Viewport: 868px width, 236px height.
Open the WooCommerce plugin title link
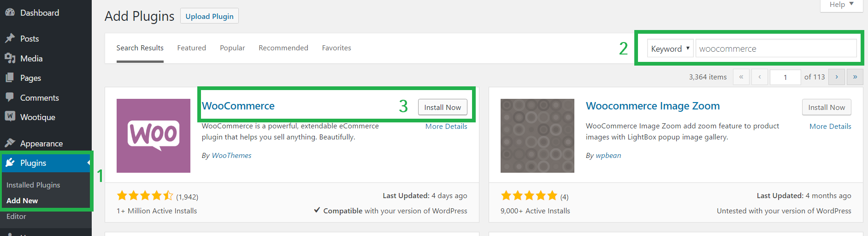(x=238, y=106)
